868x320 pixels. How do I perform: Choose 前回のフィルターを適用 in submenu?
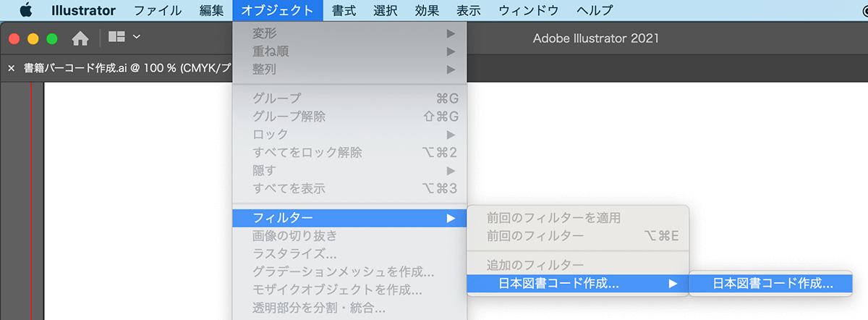tap(578, 218)
